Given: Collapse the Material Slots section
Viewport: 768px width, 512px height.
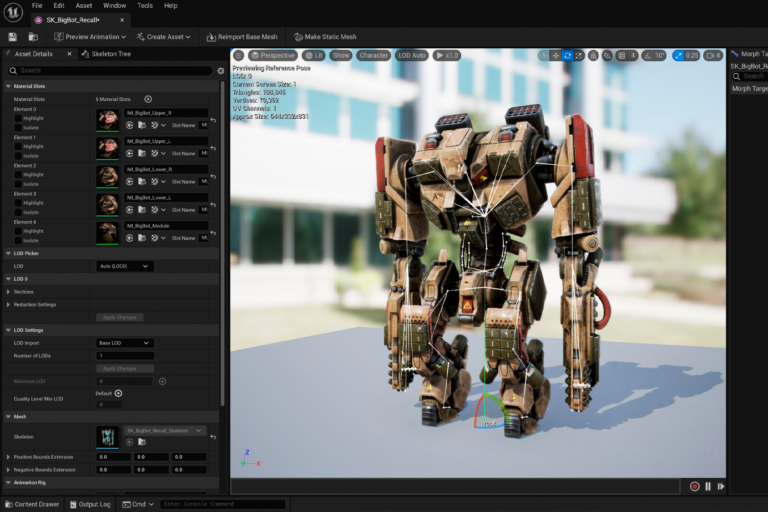Looking at the screenshot, I should (8, 86).
